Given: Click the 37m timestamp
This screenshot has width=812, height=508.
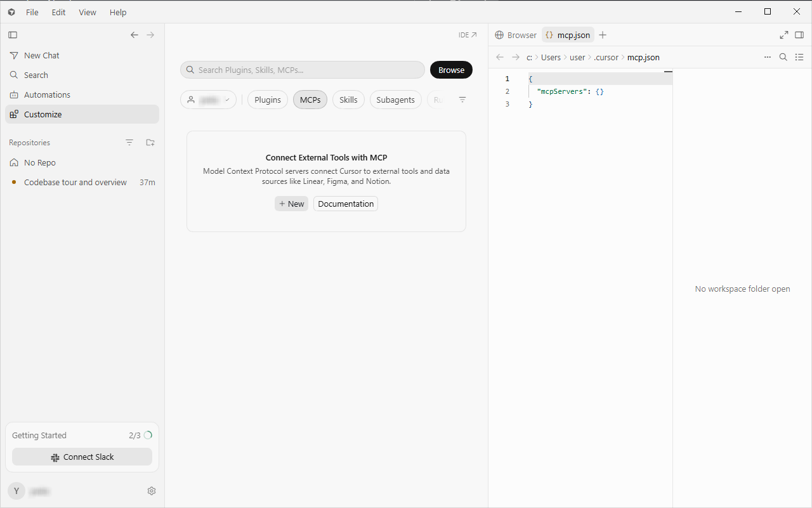Looking at the screenshot, I should coord(147,182).
